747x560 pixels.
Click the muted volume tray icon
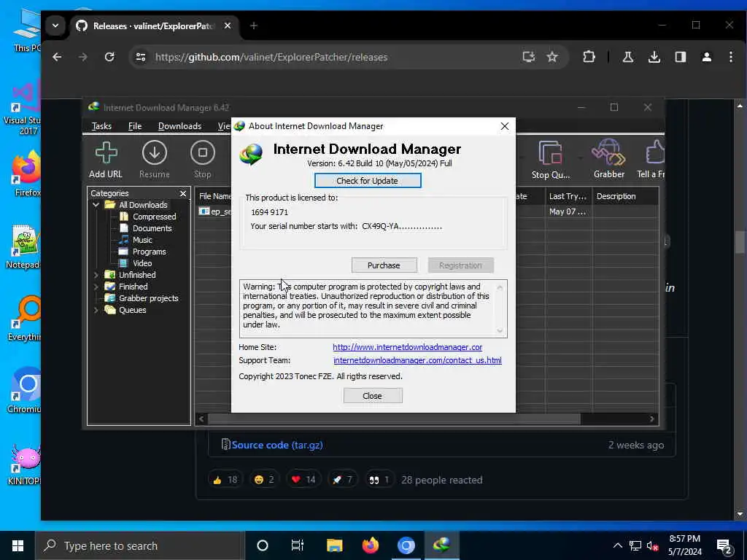point(652,545)
